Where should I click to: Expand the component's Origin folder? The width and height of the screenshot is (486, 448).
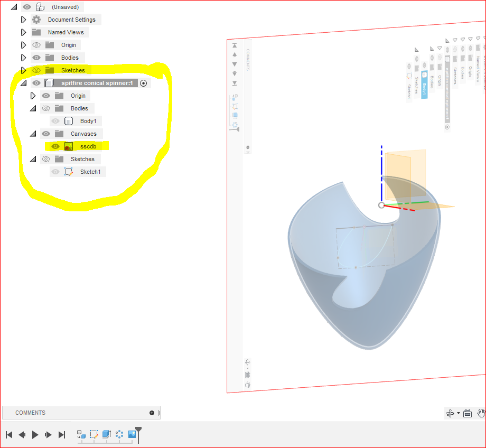pyautogui.click(x=33, y=96)
